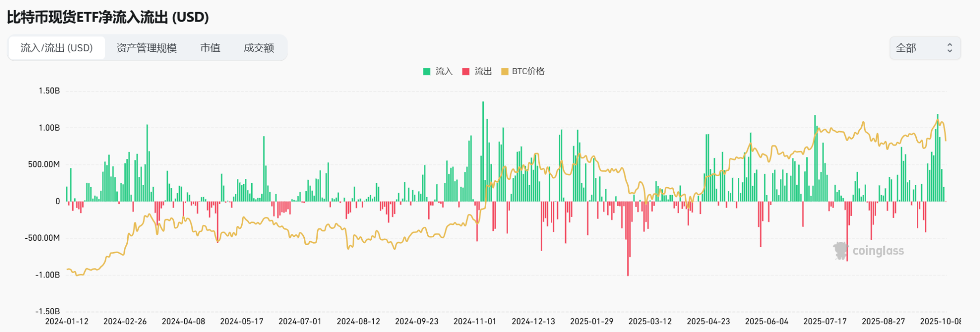Hide the BTC价格 line via legend label
Image resolution: width=980 pixels, height=332 pixels.
coord(528,71)
